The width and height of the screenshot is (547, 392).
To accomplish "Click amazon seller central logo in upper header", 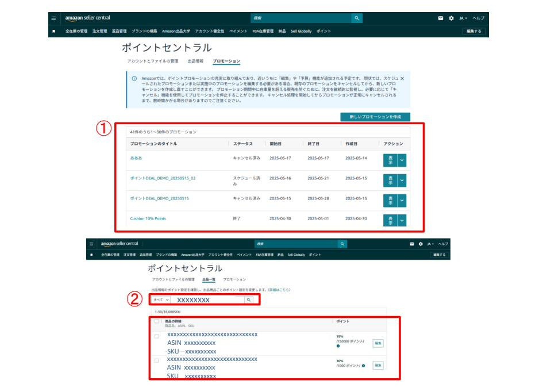I will click(x=87, y=18).
